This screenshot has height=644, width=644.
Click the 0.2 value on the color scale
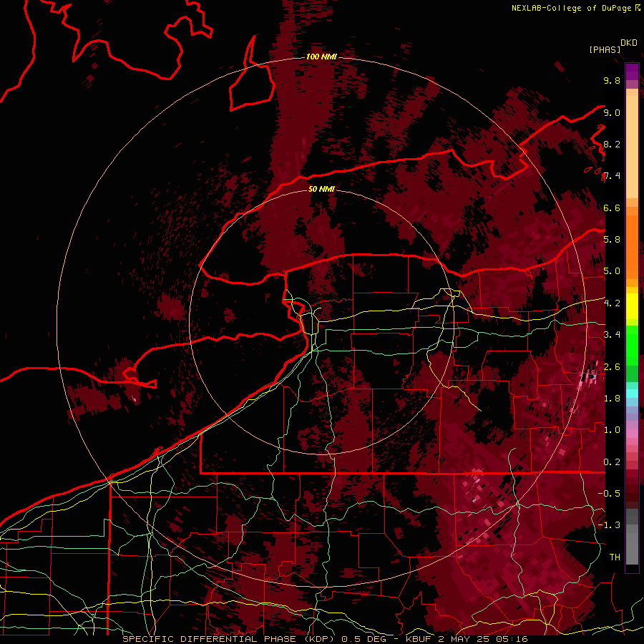pyautogui.click(x=612, y=462)
